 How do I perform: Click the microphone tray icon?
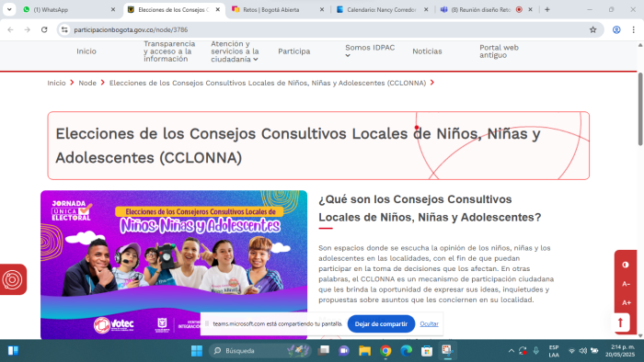point(536,351)
